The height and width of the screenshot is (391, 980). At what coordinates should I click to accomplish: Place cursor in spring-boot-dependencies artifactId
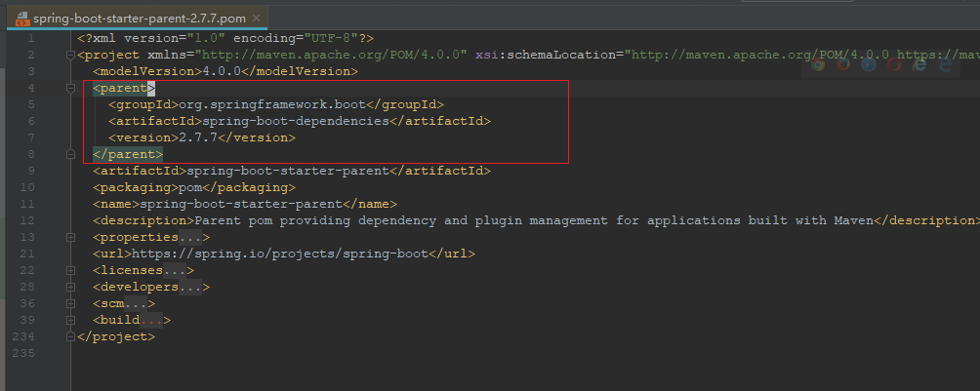point(296,121)
